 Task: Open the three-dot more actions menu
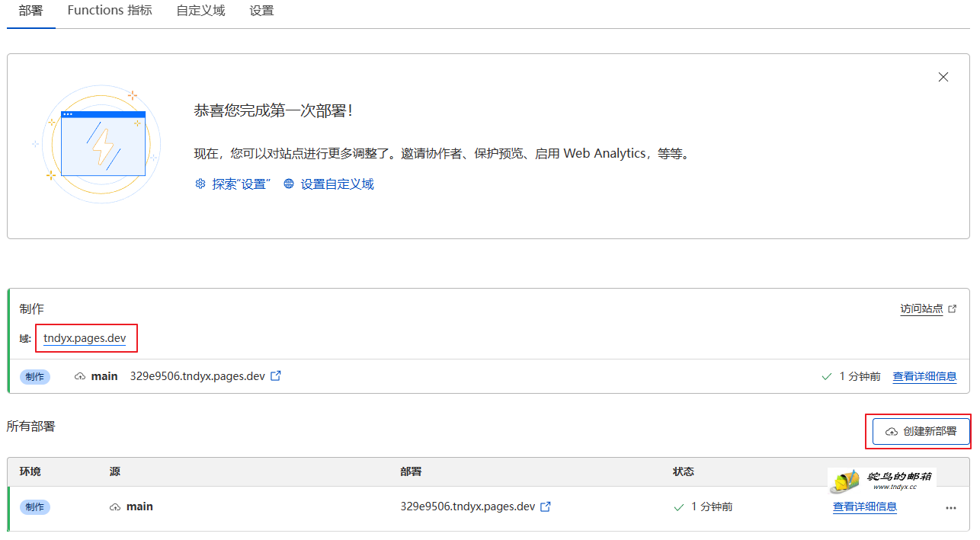[x=950, y=508]
